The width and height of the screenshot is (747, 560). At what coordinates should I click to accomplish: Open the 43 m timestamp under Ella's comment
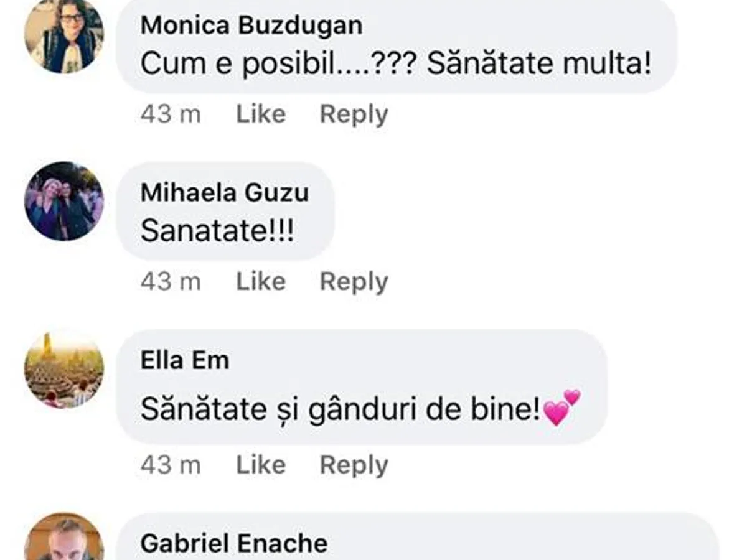pyautogui.click(x=171, y=465)
